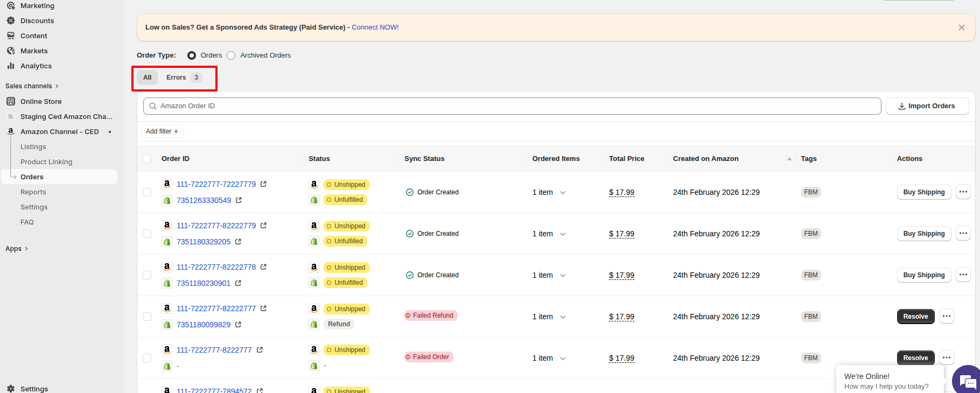Image resolution: width=980 pixels, height=393 pixels.
Task: Open Amazon order link 111-7222777-82222778
Action: pos(216,267)
